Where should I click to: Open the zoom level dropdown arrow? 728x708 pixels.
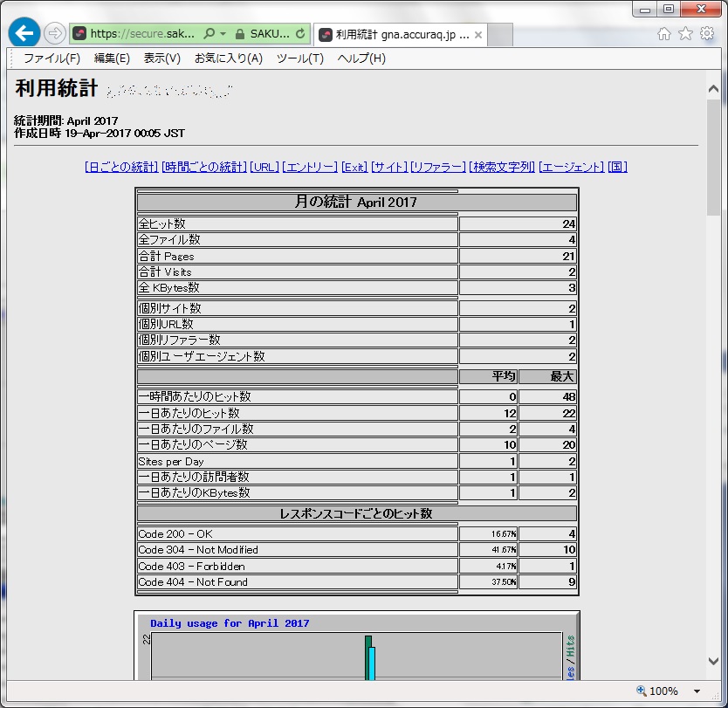pos(697,691)
